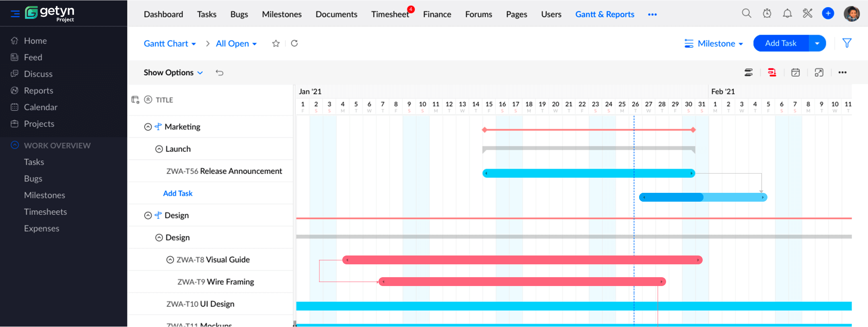Click the Wire Framing red Gantt bar

pyautogui.click(x=522, y=282)
